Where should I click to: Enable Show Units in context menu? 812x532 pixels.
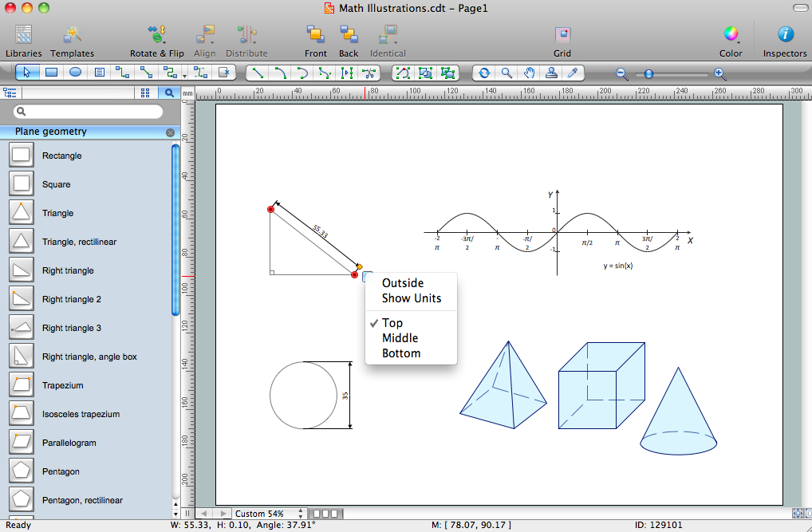(411, 298)
